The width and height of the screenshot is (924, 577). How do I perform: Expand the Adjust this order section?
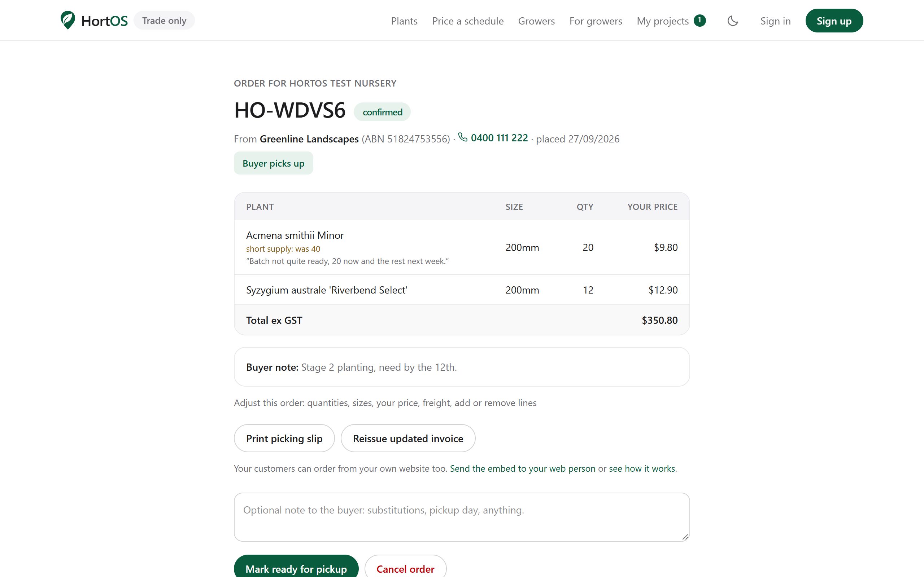385,403
